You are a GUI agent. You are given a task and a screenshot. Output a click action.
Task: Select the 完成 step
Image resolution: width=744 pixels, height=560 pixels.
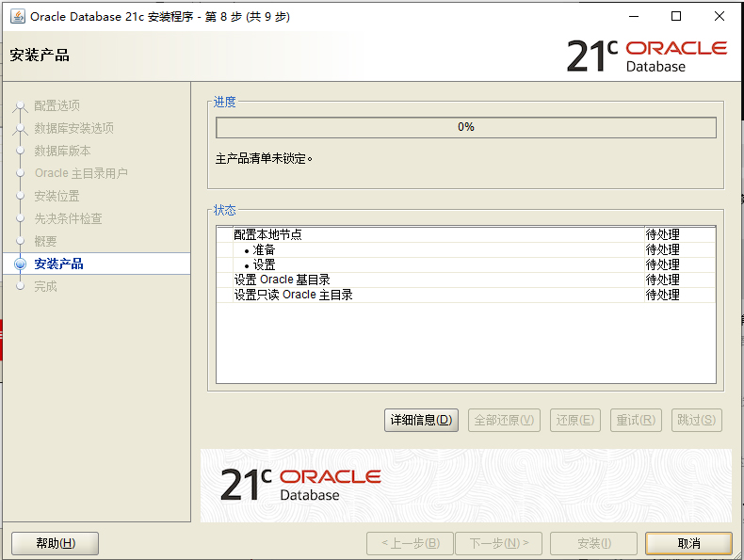point(45,286)
